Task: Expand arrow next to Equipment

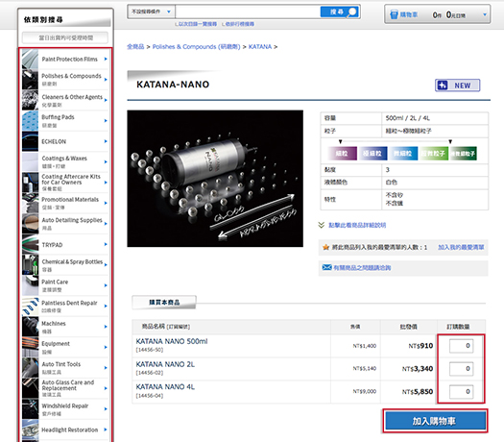Action: (106, 347)
